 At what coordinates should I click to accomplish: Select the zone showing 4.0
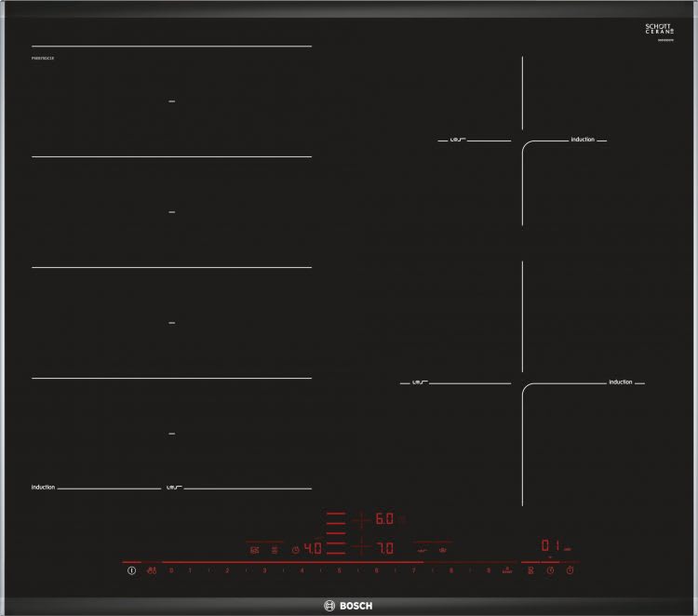pos(313,548)
